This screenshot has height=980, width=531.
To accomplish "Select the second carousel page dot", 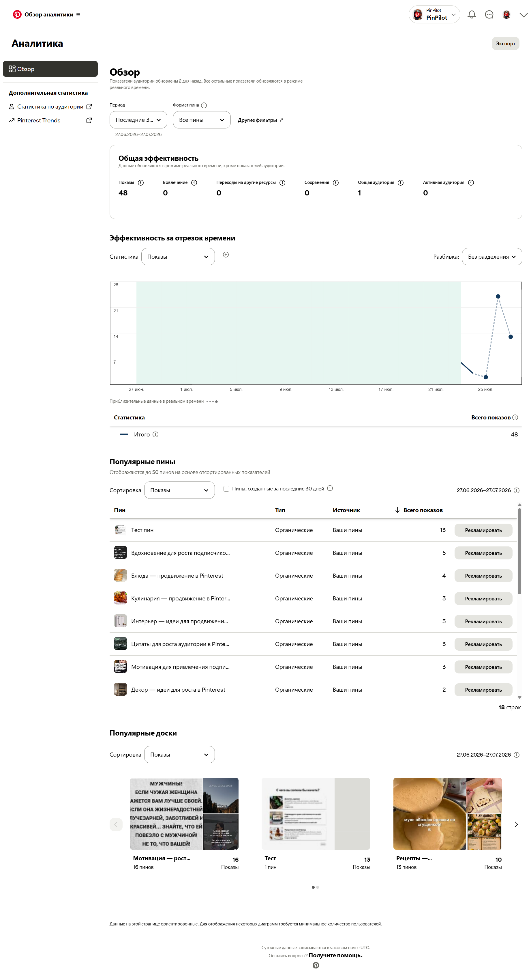I will click(x=318, y=887).
